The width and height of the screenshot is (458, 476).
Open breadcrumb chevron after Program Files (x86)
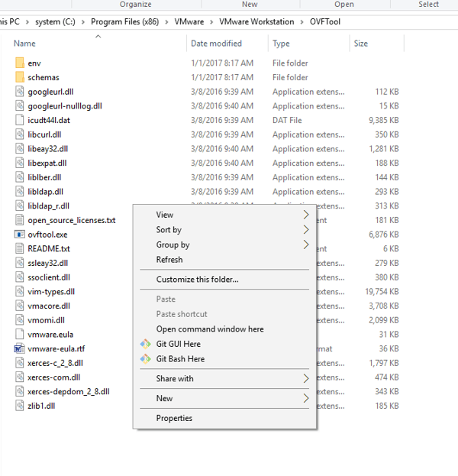coord(166,22)
